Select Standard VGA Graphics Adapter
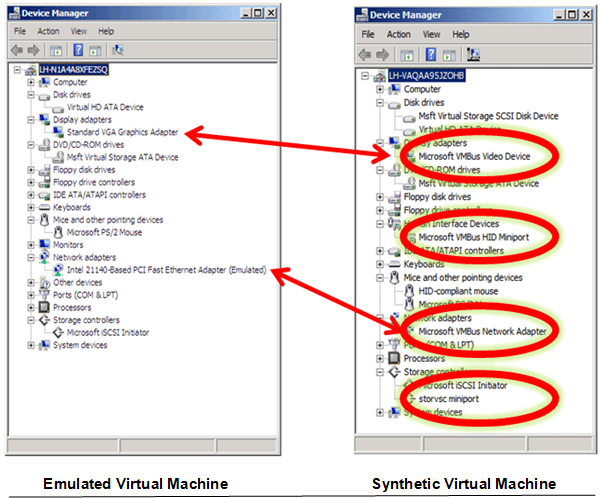Image resolution: width=601 pixels, height=498 pixels. click(x=122, y=132)
